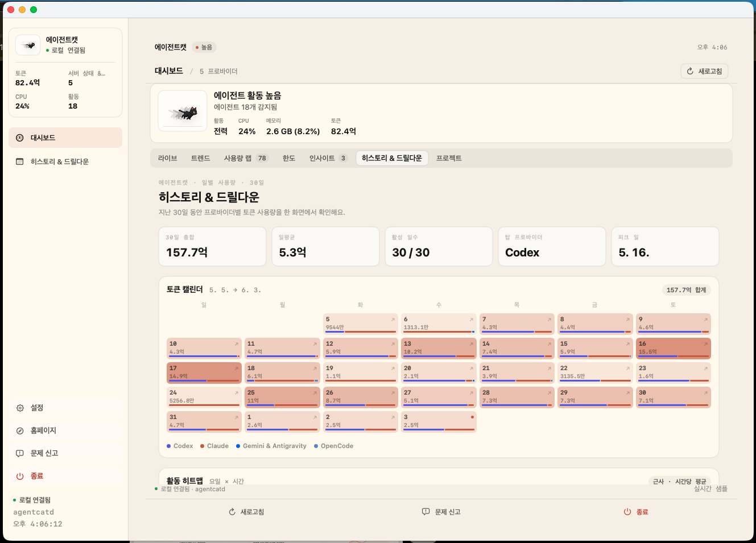Click the Gemini & Antigravity legend color dot

238,446
